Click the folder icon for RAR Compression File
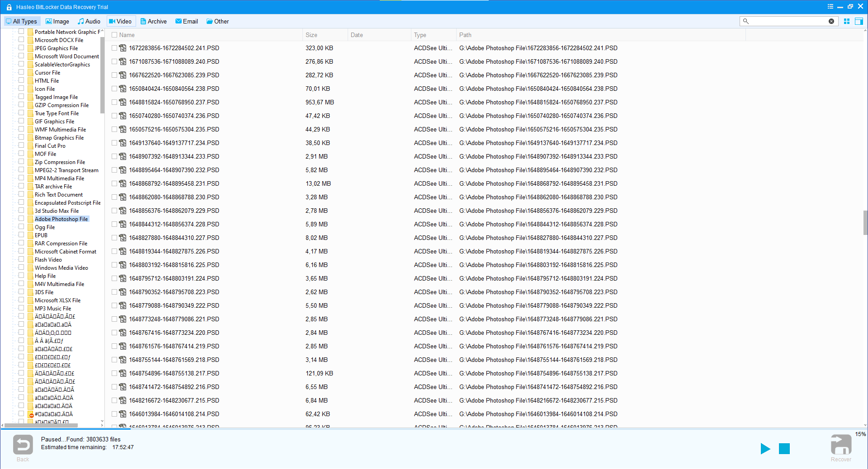The height and width of the screenshot is (469, 868). click(x=30, y=244)
